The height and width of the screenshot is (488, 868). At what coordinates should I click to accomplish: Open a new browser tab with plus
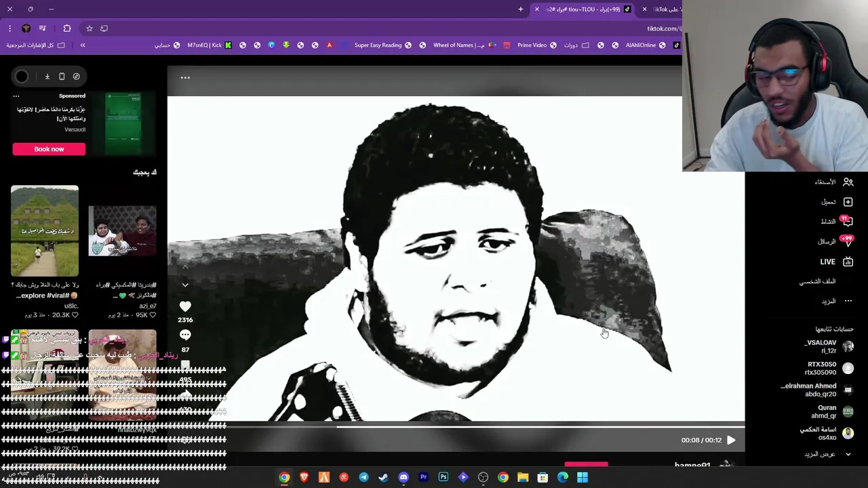[521, 9]
